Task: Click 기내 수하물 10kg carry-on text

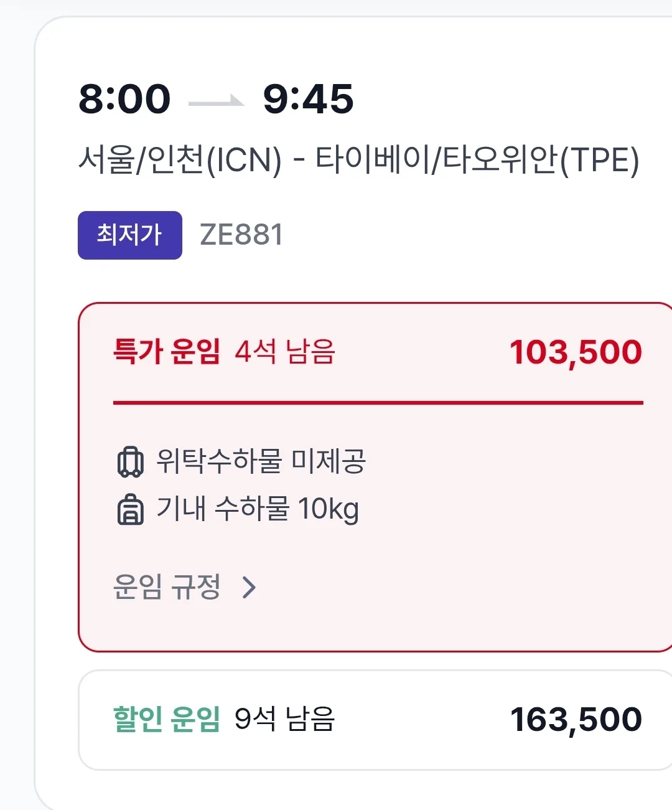Action: [x=258, y=509]
